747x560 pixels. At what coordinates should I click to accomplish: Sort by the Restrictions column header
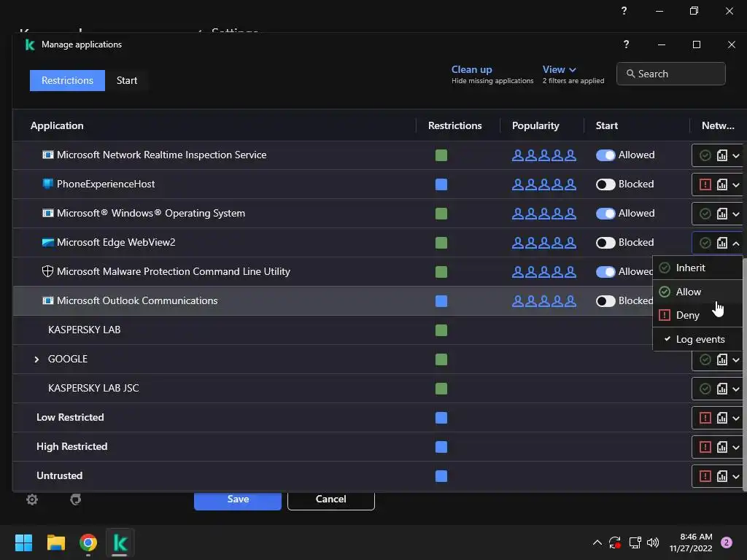(x=455, y=125)
